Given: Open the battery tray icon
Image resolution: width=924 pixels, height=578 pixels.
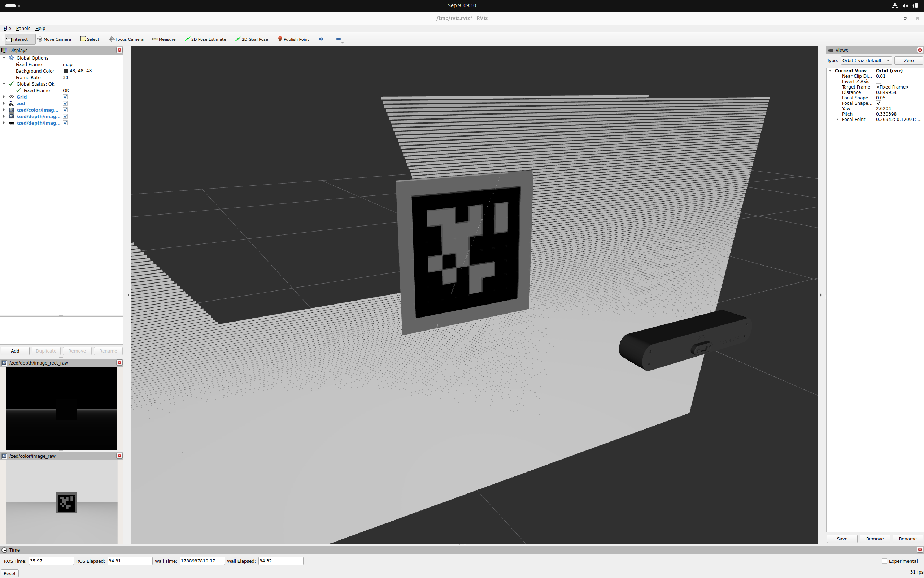Looking at the screenshot, I should point(915,5).
